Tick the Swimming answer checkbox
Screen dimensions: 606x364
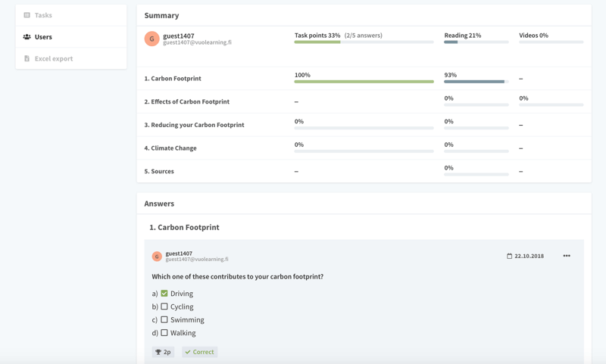click(164, 319)
